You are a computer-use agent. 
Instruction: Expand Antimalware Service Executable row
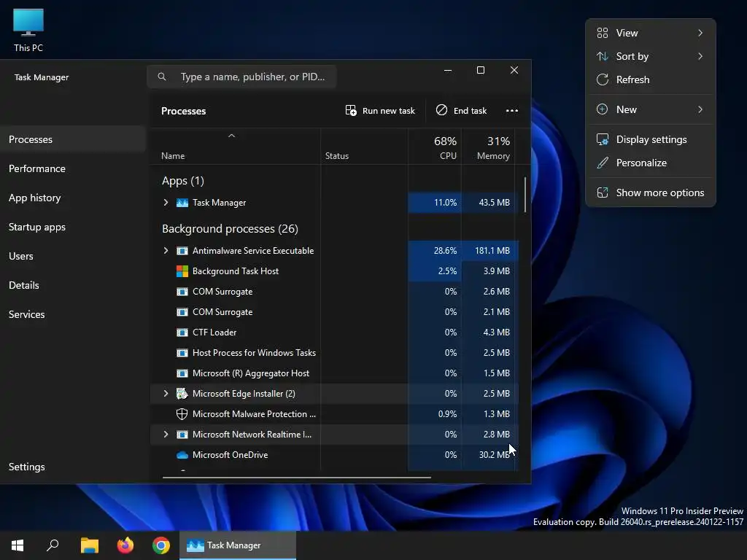point(166,251)
